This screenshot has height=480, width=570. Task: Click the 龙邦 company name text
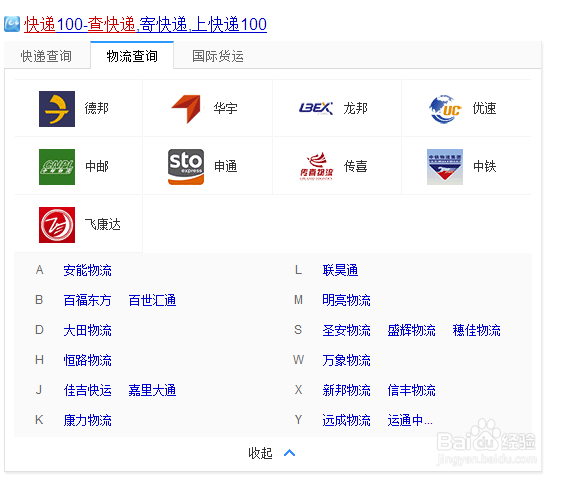click(356, 108)
